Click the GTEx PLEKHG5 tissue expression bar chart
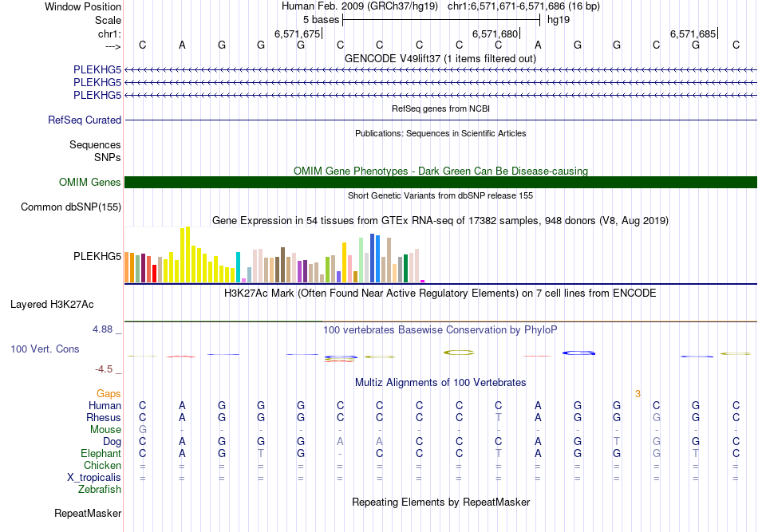The image size is (758, 532). (x=274, y=254)
